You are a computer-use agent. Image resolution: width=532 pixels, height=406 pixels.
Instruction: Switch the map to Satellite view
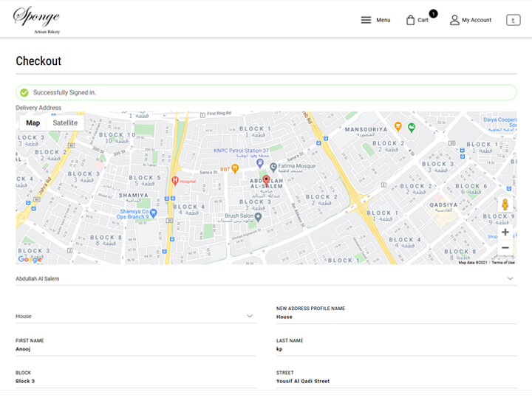[65, 123]
